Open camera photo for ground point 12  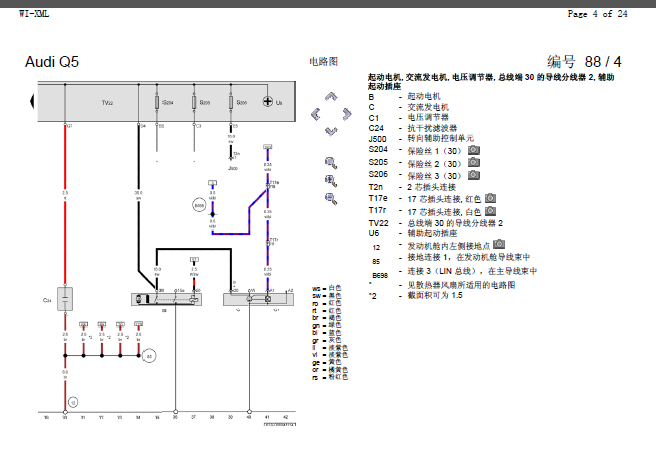click(499, 243)
